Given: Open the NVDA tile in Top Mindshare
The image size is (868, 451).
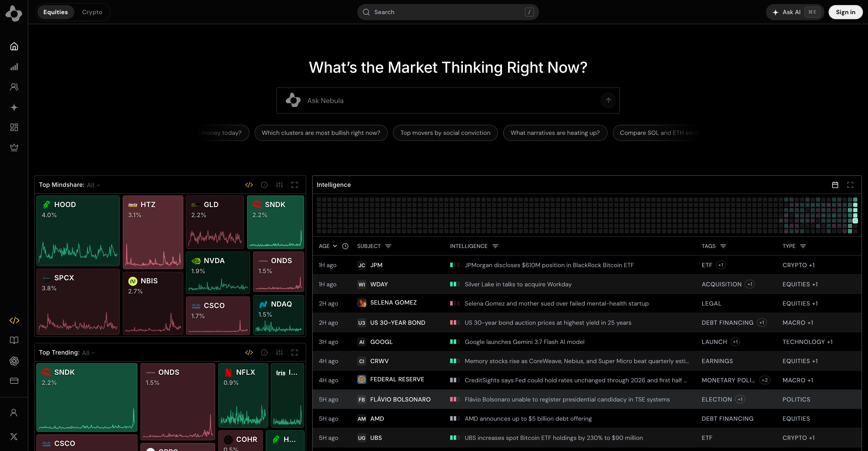Looking at the screenshot, I should (218, 272).
